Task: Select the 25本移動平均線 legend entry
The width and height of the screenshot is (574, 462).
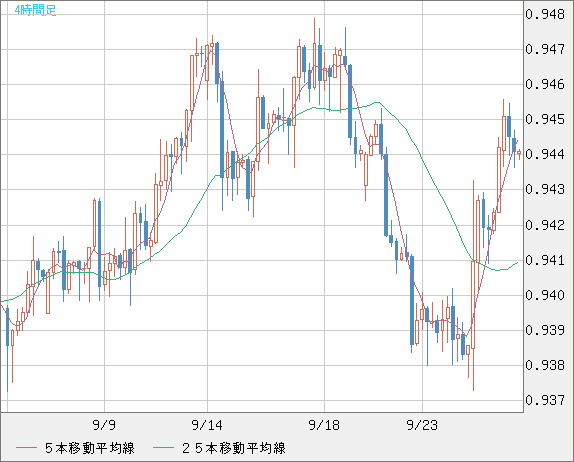Action: [x=234, y=448]
